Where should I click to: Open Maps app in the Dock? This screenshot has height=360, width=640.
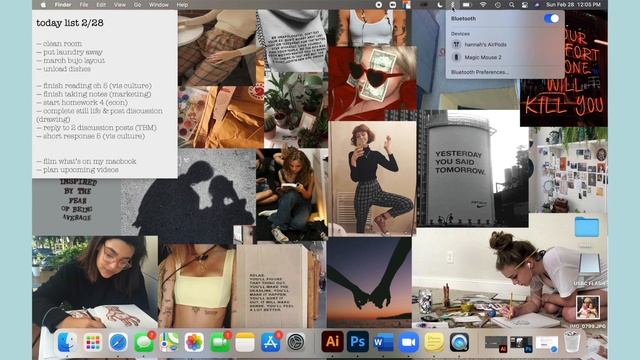(169, 342)
